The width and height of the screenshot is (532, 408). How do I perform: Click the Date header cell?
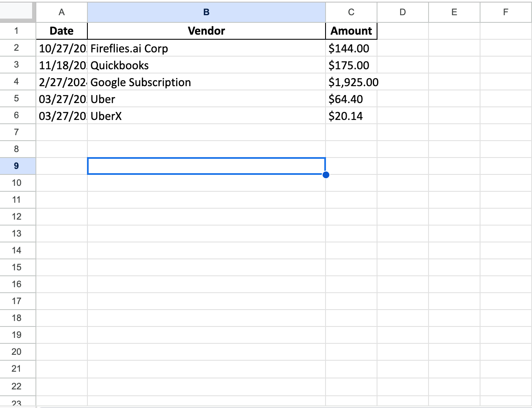[x=62, y=31]
